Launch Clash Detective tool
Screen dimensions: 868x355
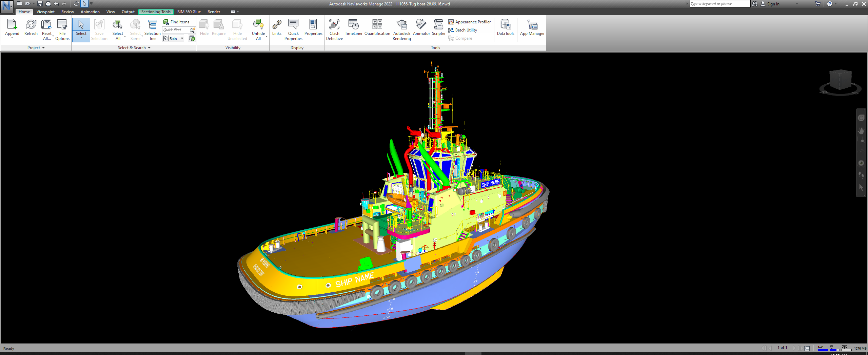(x=334, y=30)
